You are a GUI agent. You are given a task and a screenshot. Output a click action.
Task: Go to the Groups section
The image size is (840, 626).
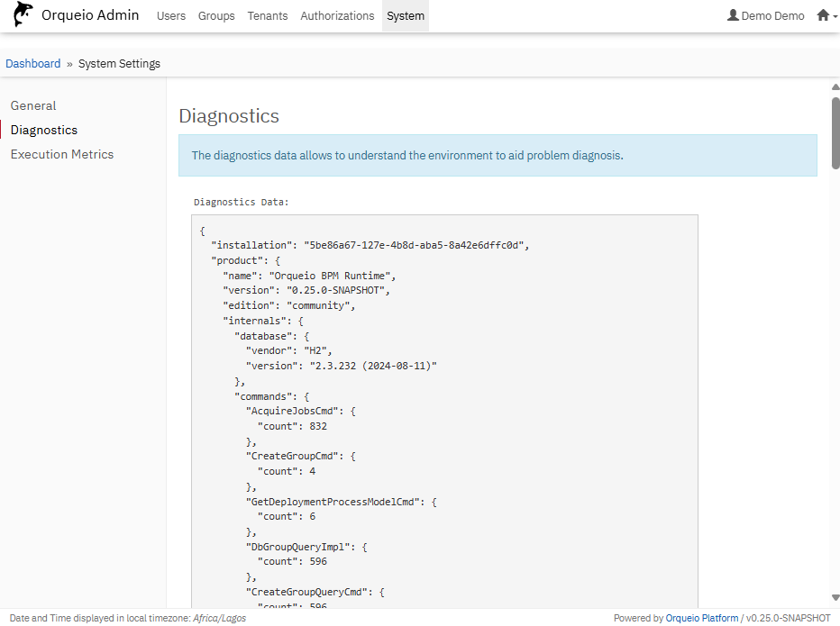[x=216, y=15]
